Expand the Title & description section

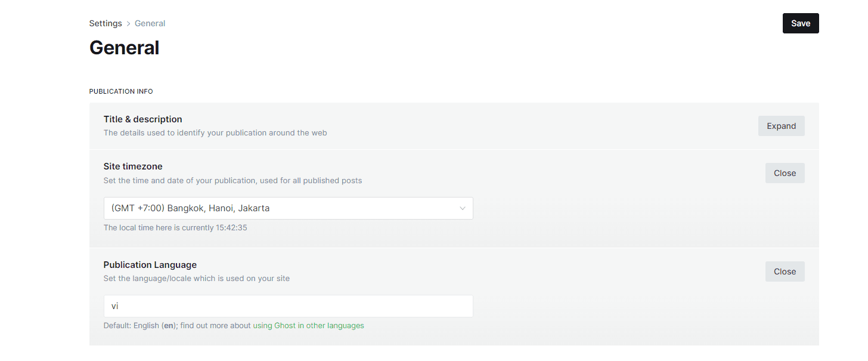click(781, 125)
